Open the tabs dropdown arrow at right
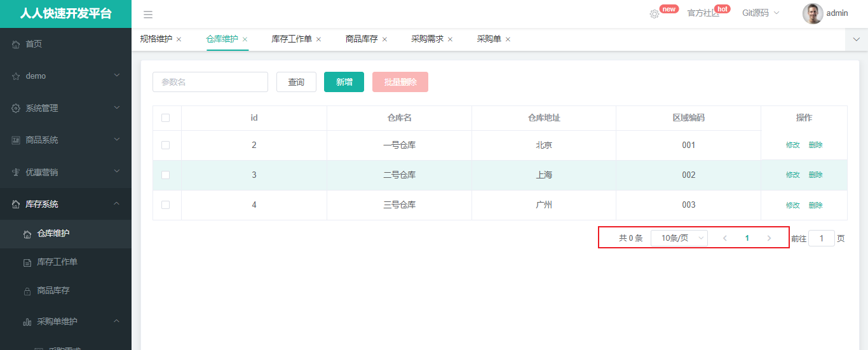 tap(857, 39)
